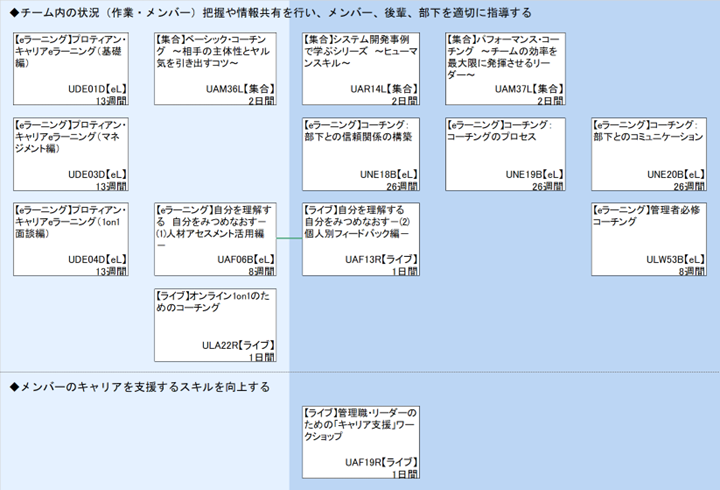Image resolution: width=720 pixels, height=490 pixels.
Task: Open the UDE04D Protean Career 1on1 course card
Action: point(71,239)
